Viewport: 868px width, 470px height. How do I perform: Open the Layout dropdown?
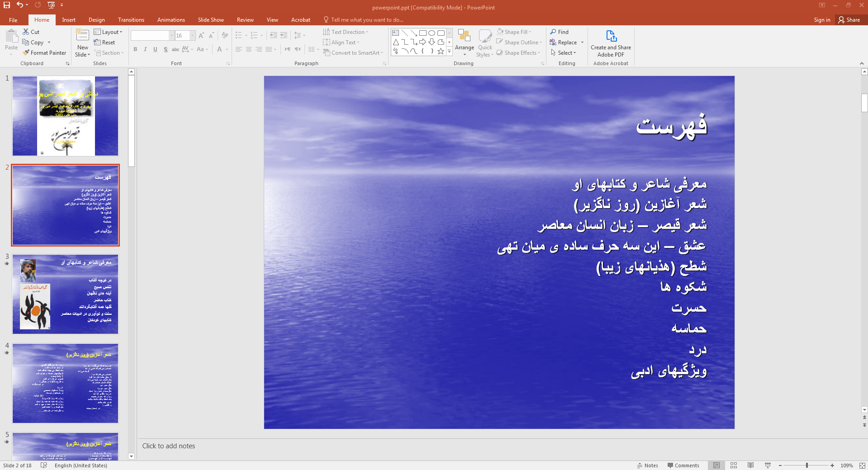(x=108, y=32)
